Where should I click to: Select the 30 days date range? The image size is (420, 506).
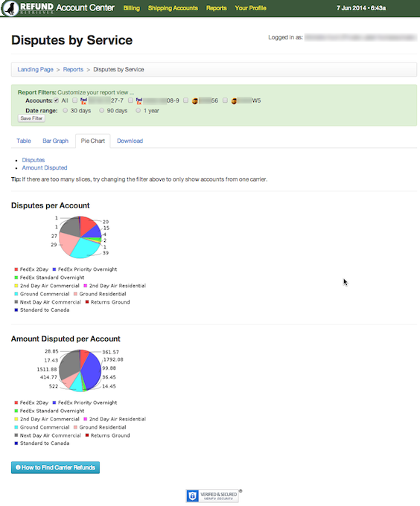click(66, 110)
